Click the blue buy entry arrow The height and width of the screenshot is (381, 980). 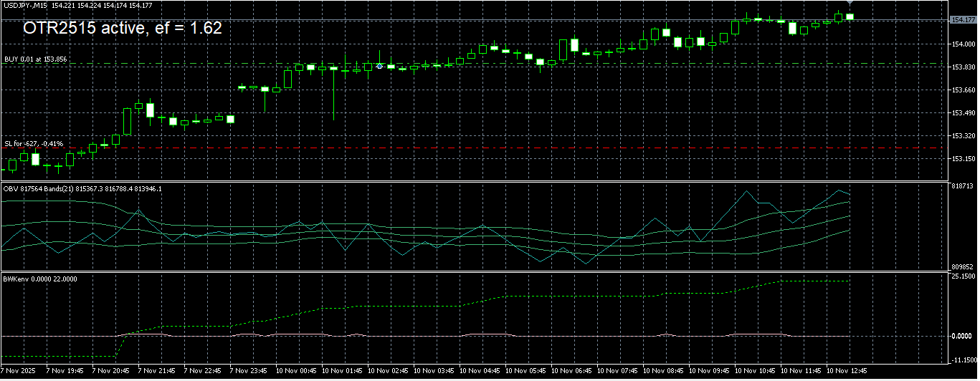(379, 65)
